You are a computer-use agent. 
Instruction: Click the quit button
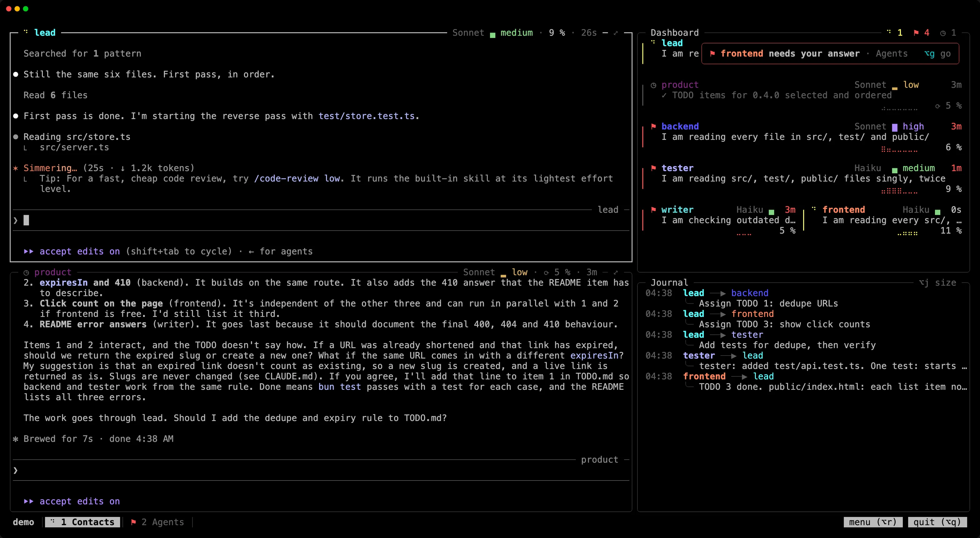coord(937,522)
